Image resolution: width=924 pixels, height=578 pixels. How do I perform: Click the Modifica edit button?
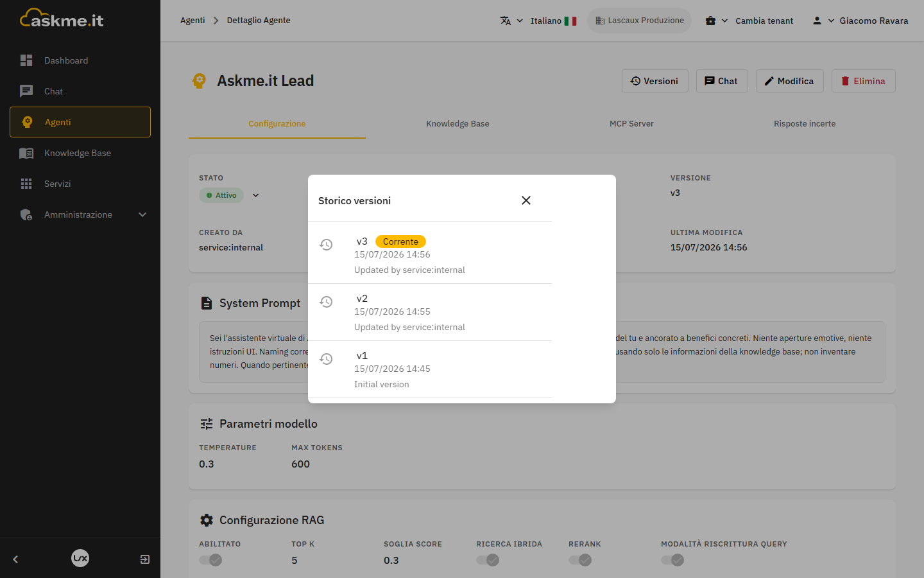click(x=790, y=81)
